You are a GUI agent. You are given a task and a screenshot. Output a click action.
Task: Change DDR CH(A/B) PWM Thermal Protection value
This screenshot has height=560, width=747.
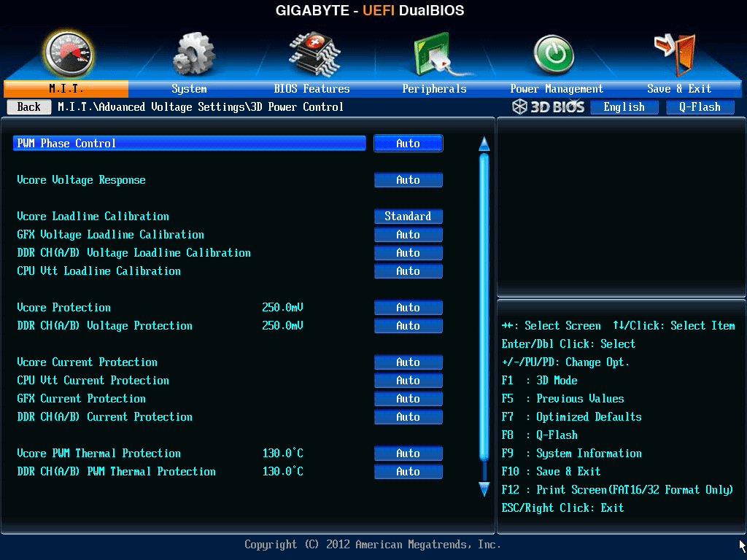point(409,472)
